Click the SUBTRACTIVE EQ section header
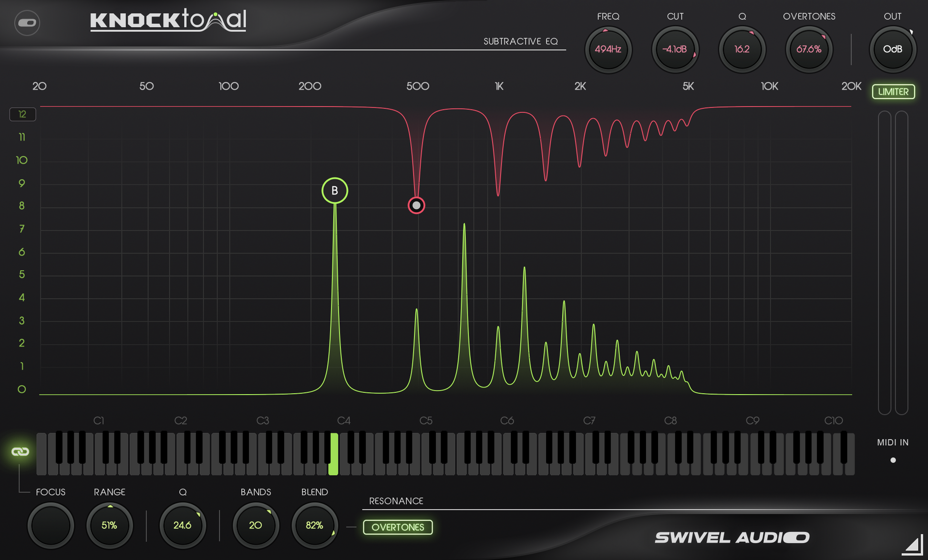The image size is (928, 560). pyautogui.click(x=521, y=41)
